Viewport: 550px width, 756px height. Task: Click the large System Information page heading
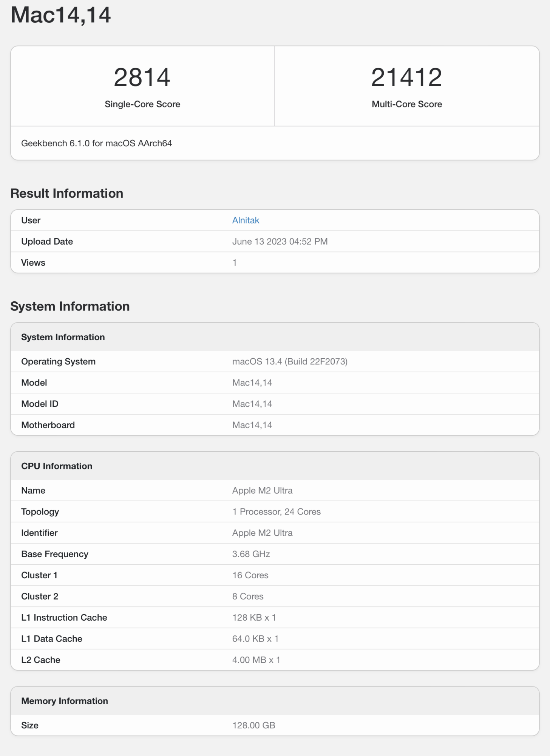click(x=70, y=306)
